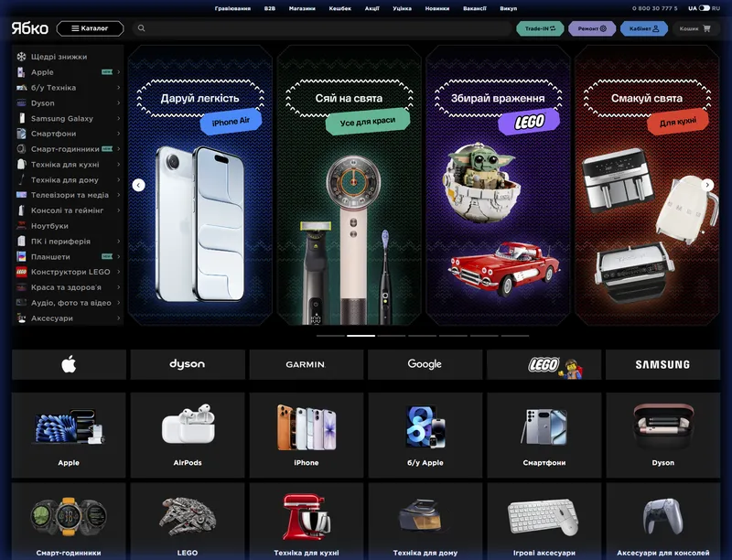Expand the Смартфони sidebar category
The width and height of the screenshot is (732, 560).
pos(53,134)
